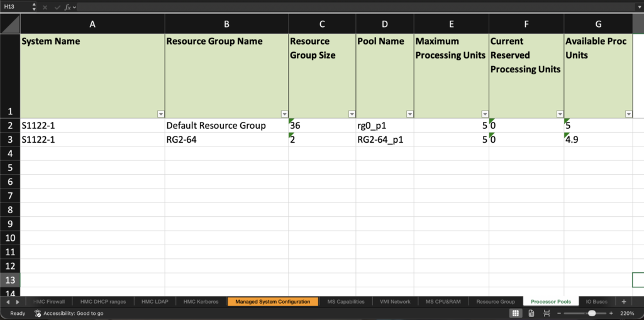Click the add new sheet plus icon
The width and height of the screenshot is (644, 320).
pyautogui.click(x=623, y=302)
